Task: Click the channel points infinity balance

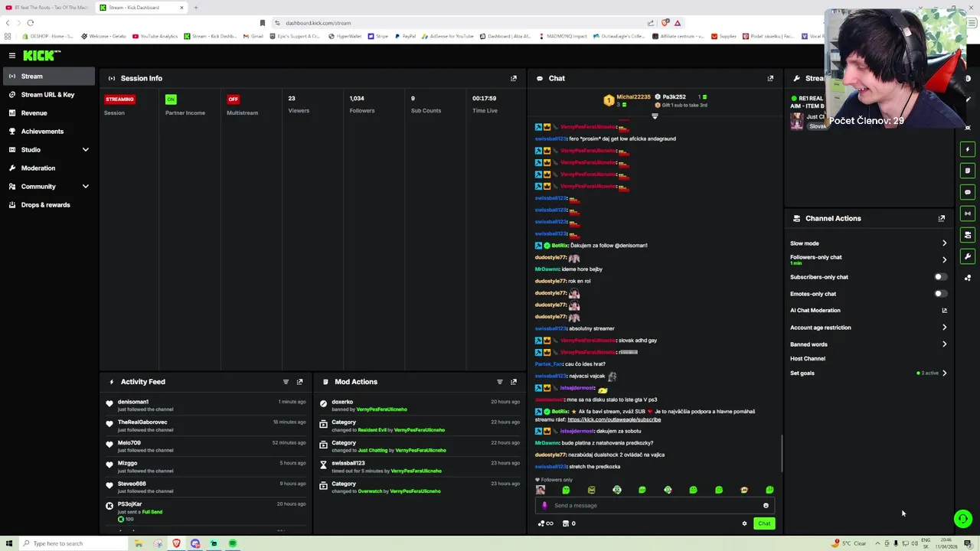Action: (x=546, y=523)
